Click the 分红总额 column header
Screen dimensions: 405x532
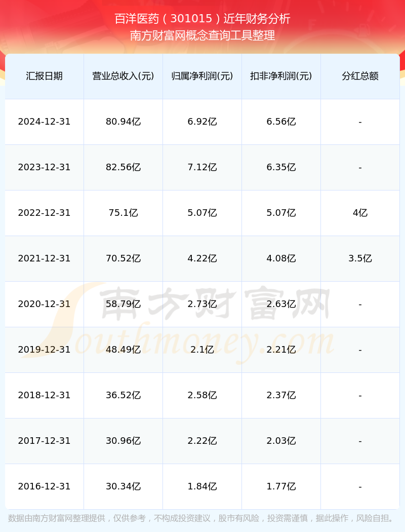tap(360, 76)
